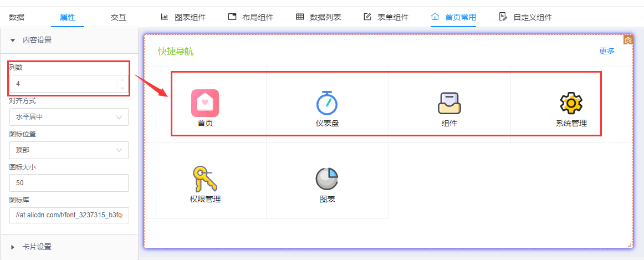Click the 首页 label text

205,123
